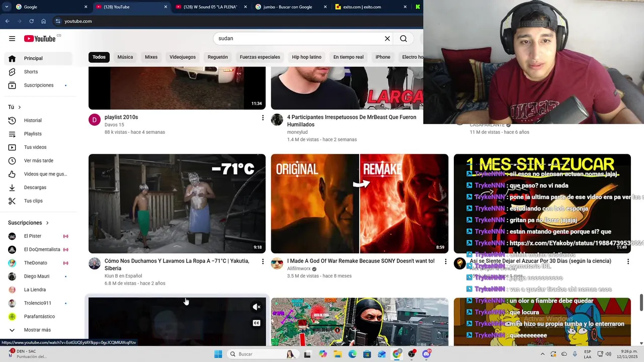Expand the Suscripciones section heading

(x=29, y=223)
